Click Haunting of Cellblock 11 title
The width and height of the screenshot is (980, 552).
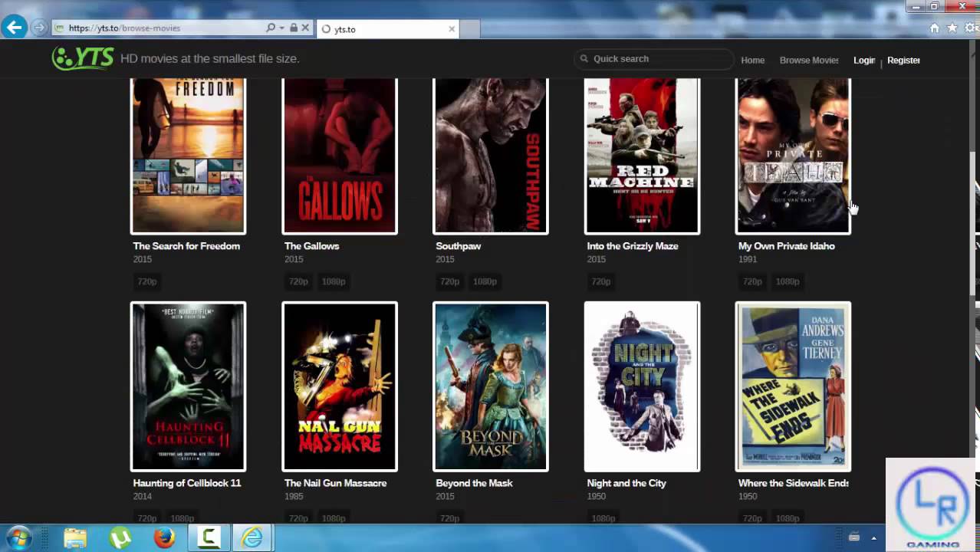click(187, 483)
